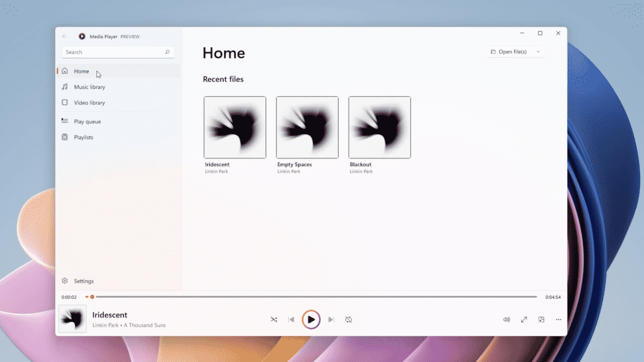644x362 pixels.
Task: Click the Play button
Action: [x=311, y=320]
